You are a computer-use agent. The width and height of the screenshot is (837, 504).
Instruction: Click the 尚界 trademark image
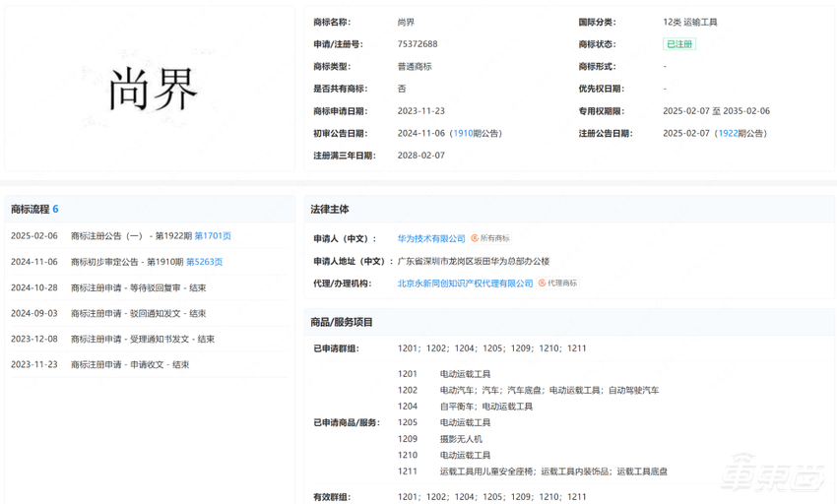coord(153,90)
